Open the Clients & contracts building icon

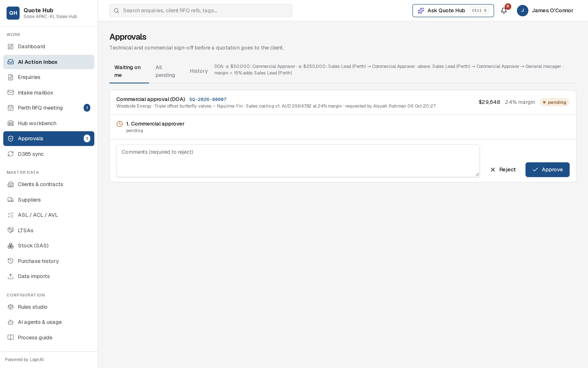(11, 185)
